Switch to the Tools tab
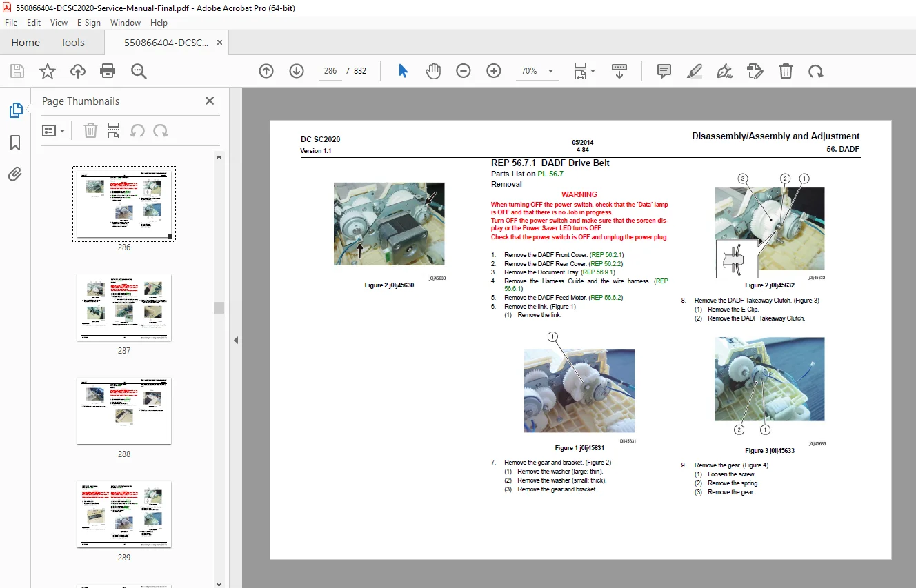 pos(72,42)
